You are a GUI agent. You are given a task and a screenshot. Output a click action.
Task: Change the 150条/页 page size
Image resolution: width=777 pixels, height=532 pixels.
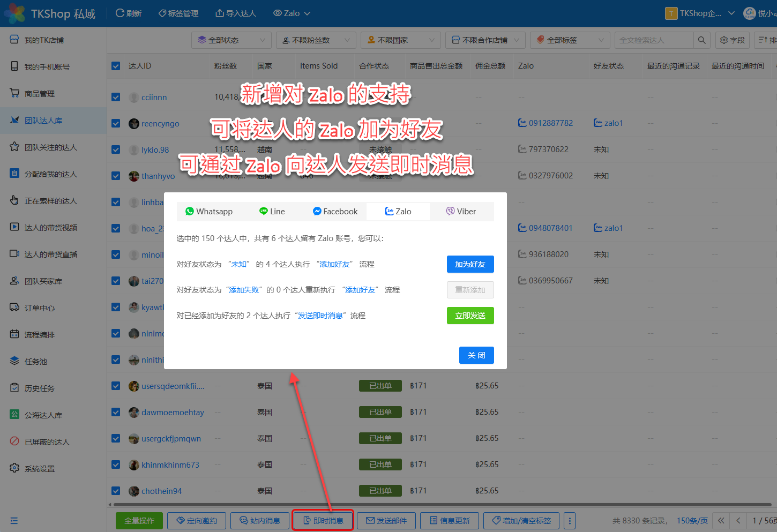(x=692, y=521)
